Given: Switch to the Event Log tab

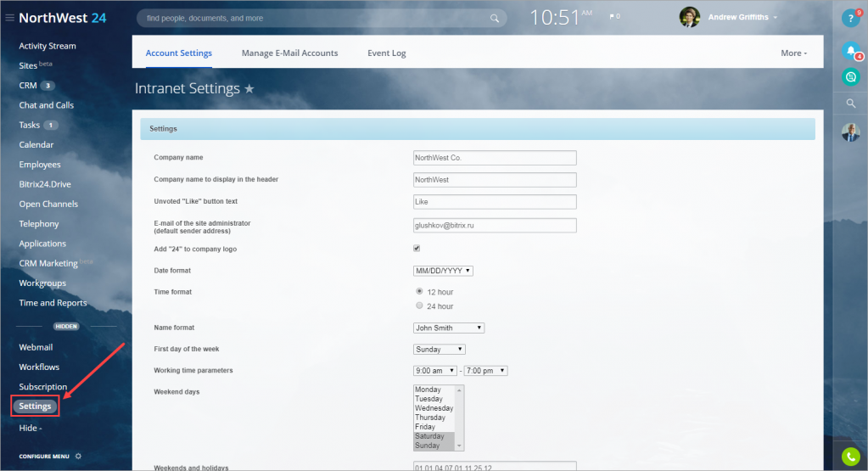Looking at the screenshot, I should pyautogui.click(x=386, y=53).
